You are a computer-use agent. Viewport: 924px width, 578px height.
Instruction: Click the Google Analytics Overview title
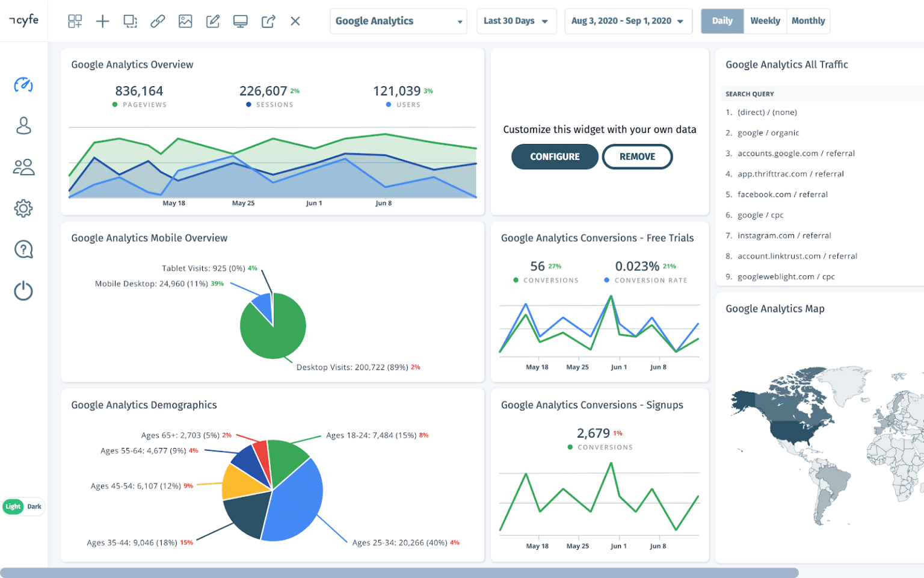pyautogui.click(x=132, y=64)
